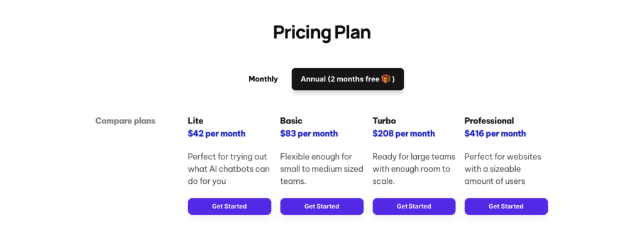The image size is (644, 233).
Task: Click the Pricing Plan heading
Action: (x=322, y=33)
